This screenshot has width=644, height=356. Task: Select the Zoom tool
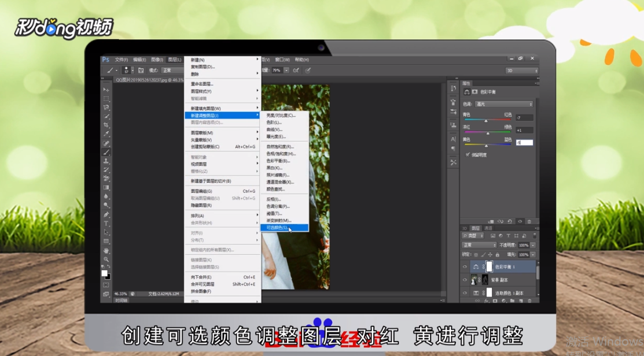(x=106, y=259)
